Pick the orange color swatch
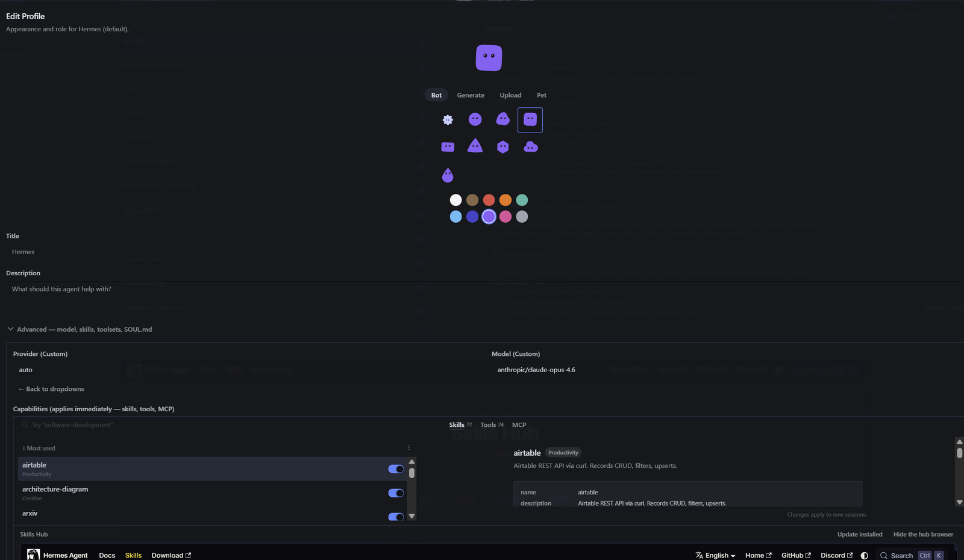 (505, 200)
